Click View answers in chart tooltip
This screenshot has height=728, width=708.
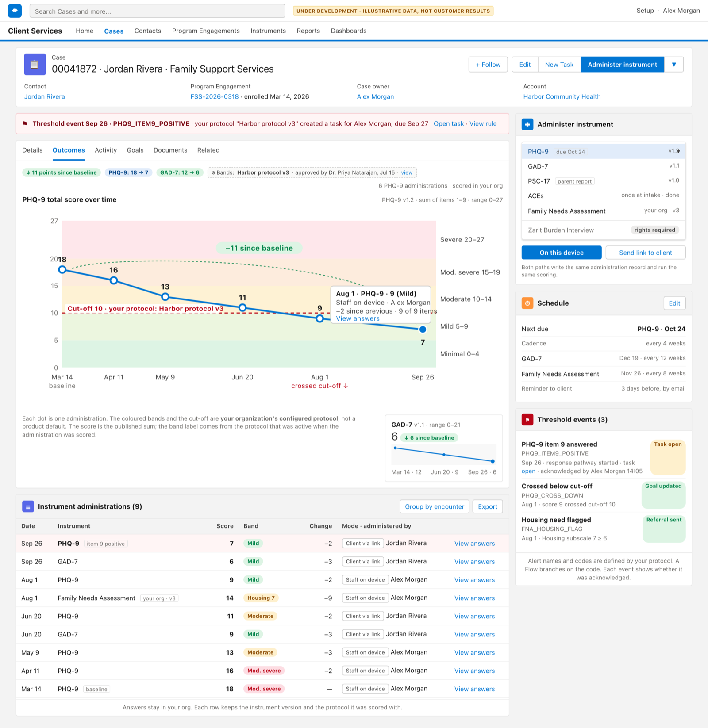[x=358, y=318]
